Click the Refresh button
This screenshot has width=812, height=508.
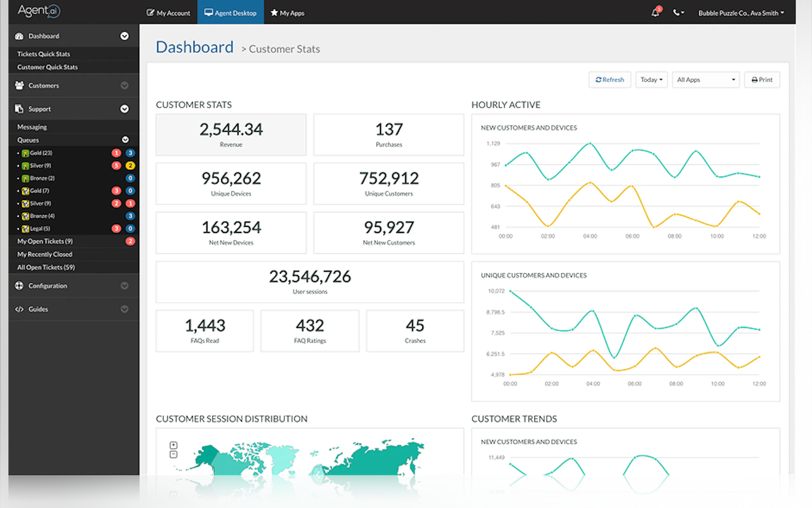pyautogui.click(x=610, y=80)
